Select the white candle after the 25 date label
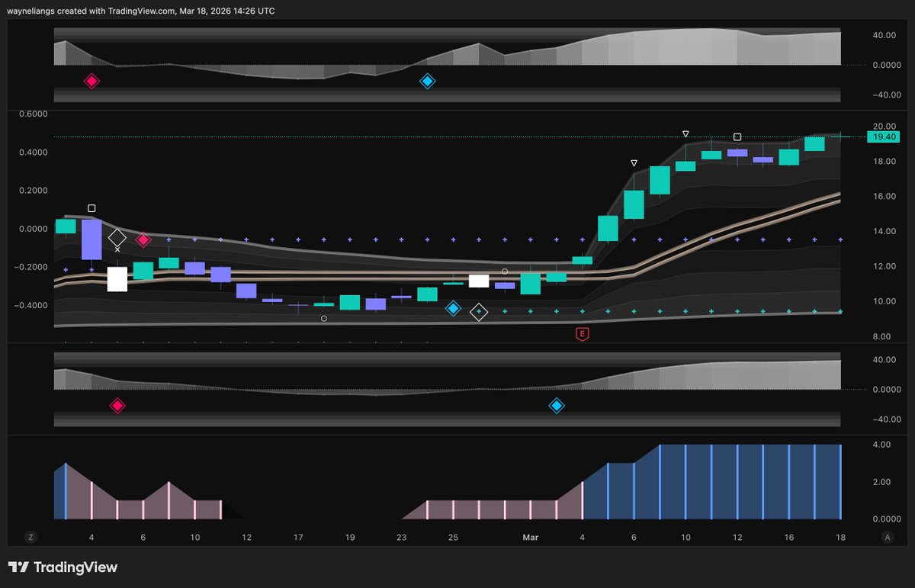Viewport: 915px width, 588px height. pyautogui.click(x=479, y=281)
